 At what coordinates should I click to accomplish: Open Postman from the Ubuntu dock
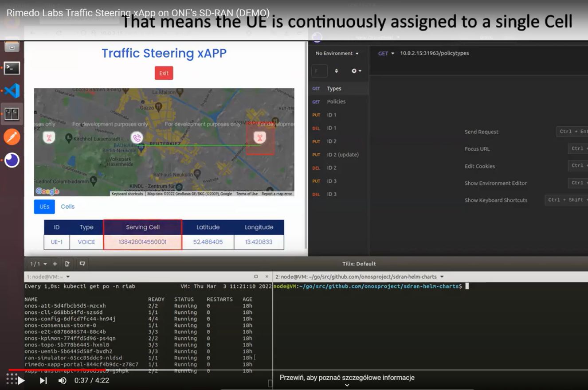pyautogui.click(x=12, y=137)
